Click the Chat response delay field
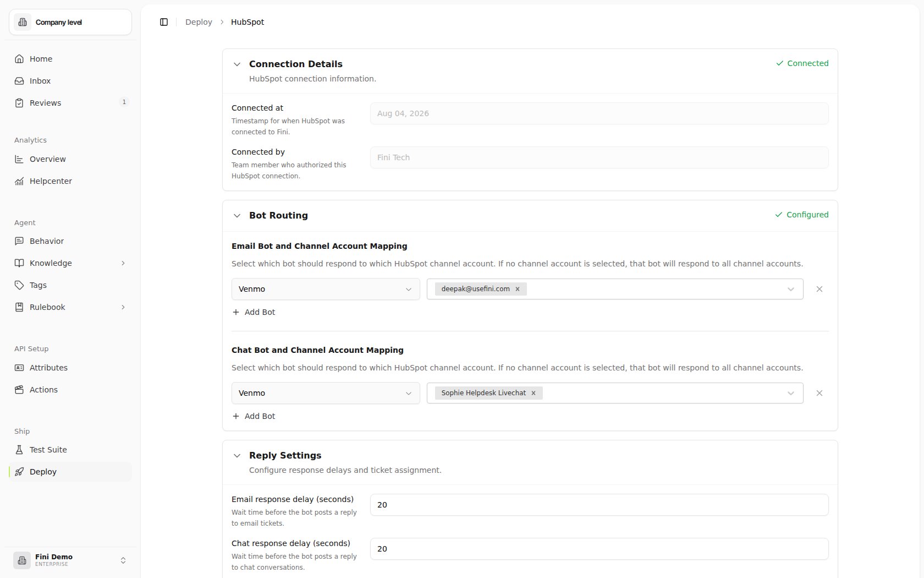924x578 pixels. 599,549
